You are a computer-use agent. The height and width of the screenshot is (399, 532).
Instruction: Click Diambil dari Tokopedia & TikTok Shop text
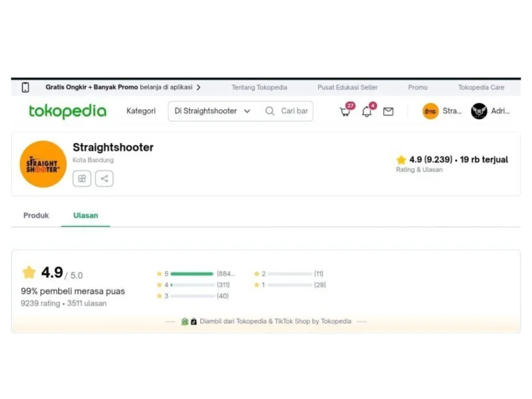click(275, 321)
